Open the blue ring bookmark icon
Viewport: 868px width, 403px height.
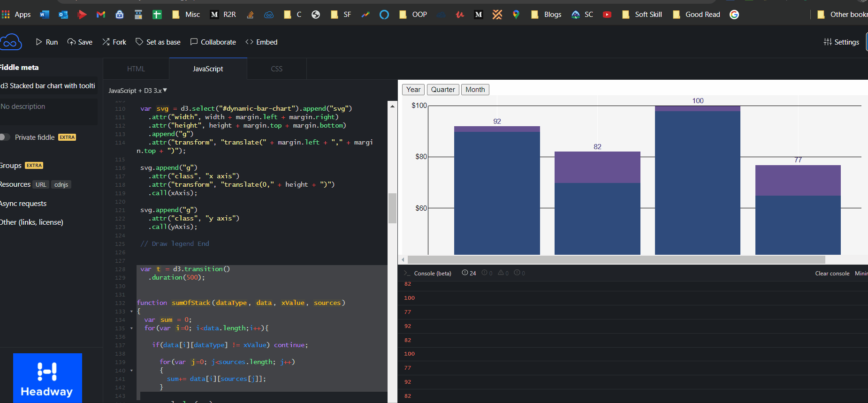(x=384, y=15)
